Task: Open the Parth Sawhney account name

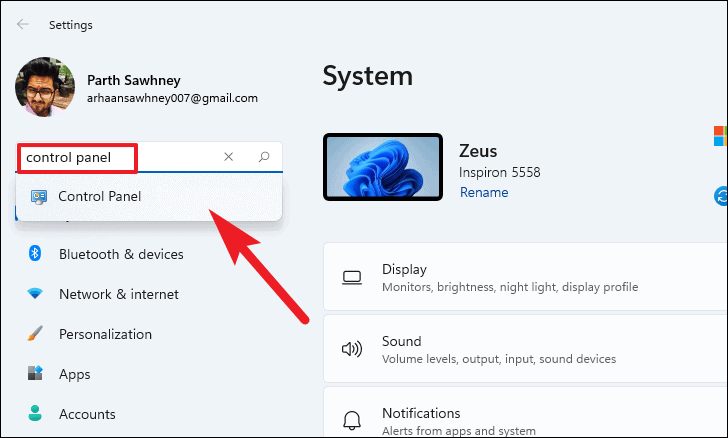Action: click(x=134, y=80)
